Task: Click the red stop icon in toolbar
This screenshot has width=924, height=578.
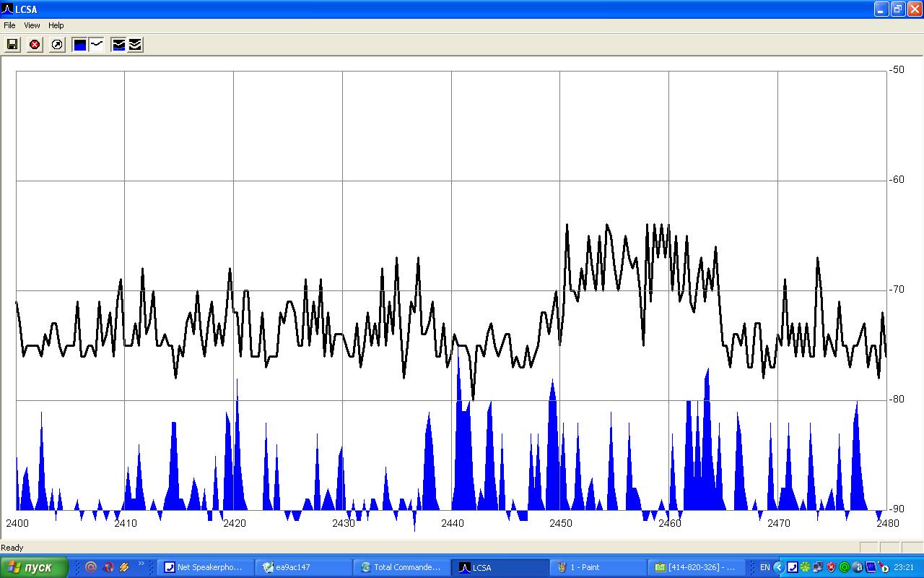Action: pyautogui.click(x=35, y=45)
